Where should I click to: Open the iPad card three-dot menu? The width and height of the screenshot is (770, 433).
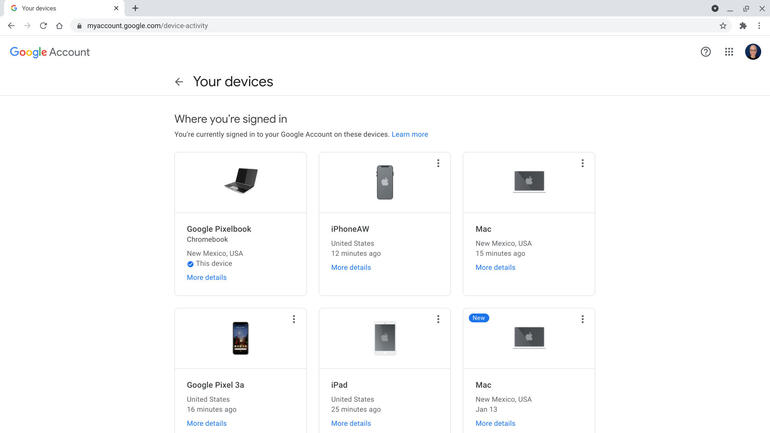point(438,320)
